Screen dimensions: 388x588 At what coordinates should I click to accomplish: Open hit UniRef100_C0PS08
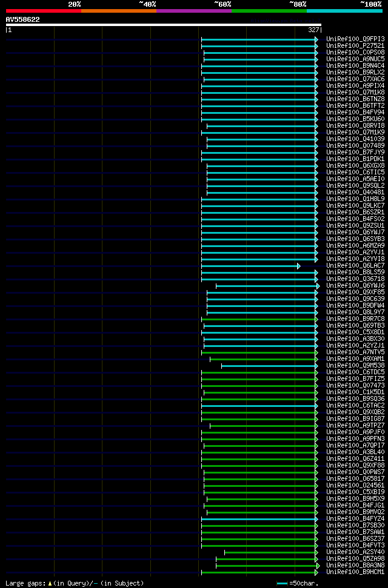point(355,53)
